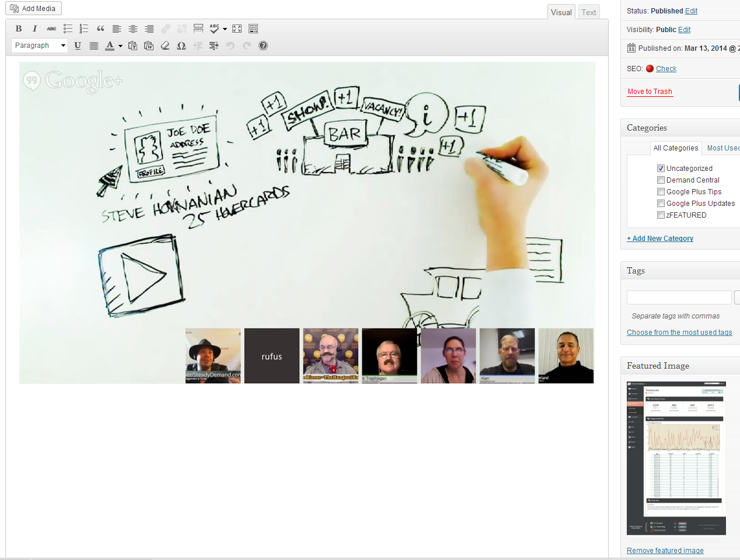Image resolution: width=740 pixels, height=560 pixels.
Task: Uncheck the Uncategorized category
Action: [x=661, y=169]
